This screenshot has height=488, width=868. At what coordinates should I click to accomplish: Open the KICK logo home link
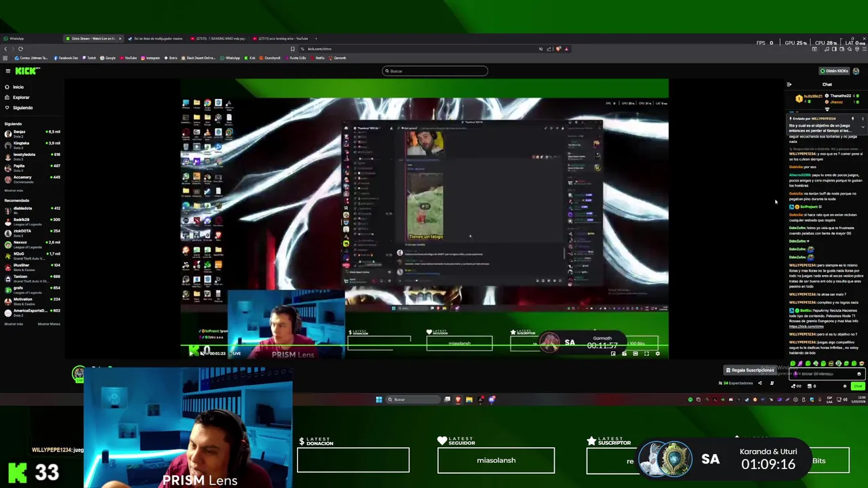click(28, 71)
